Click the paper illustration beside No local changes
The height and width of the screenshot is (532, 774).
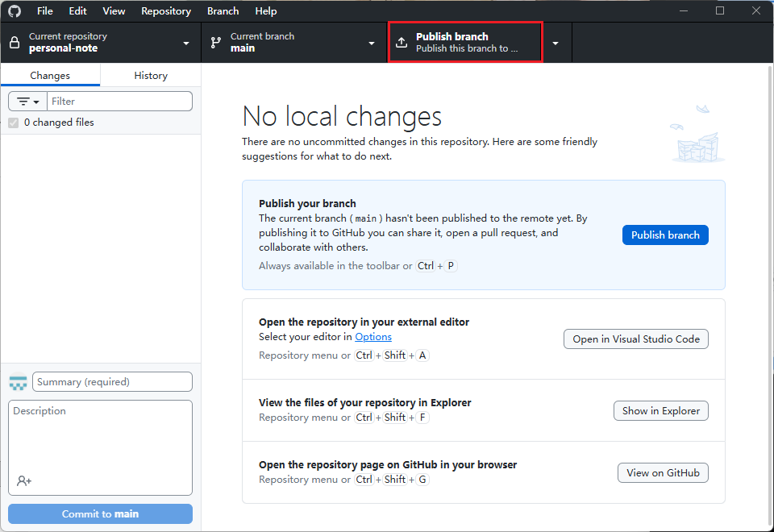click(x=697, y=134)
